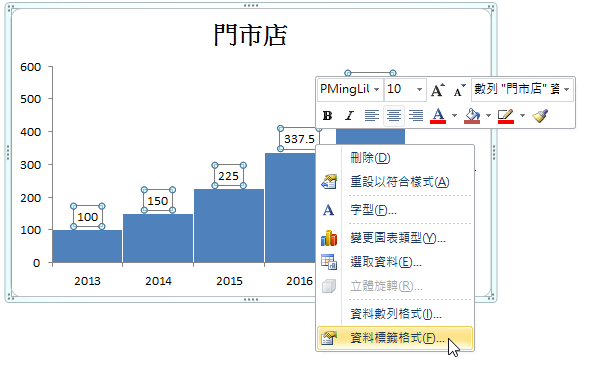
Task: Click the vertical axis value 0
Action: [36, 263]
